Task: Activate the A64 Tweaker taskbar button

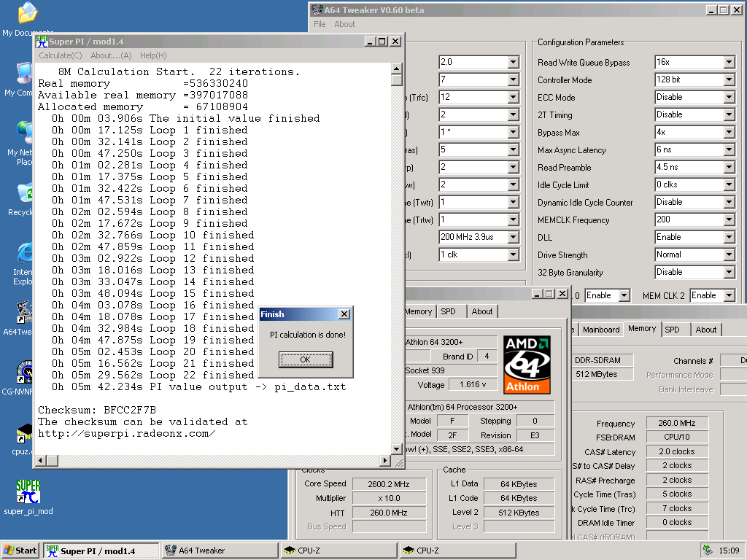Action: [x=220, y=551]
